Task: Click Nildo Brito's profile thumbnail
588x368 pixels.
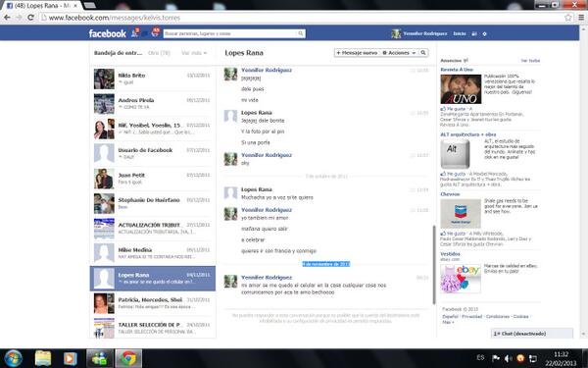Action: 104,79
